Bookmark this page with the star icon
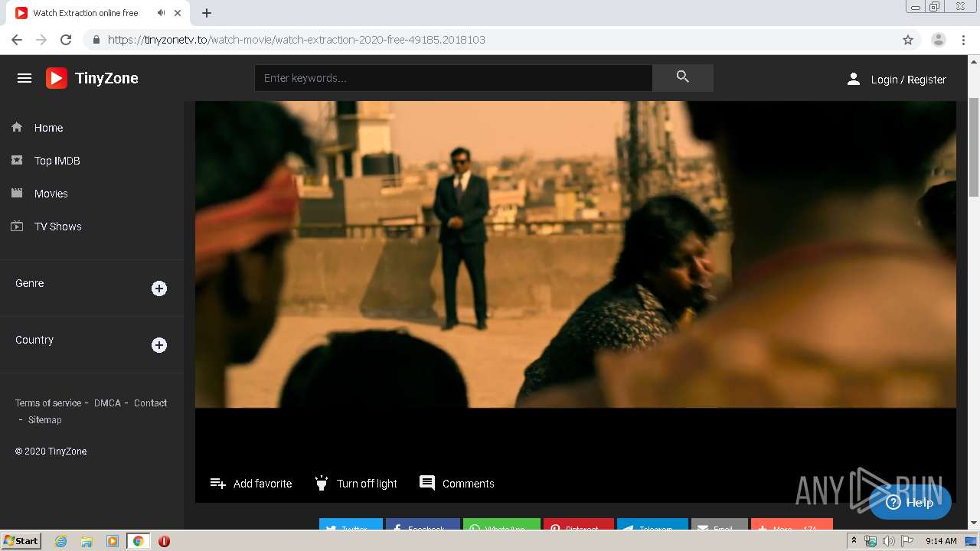 [x=908, y=40]
